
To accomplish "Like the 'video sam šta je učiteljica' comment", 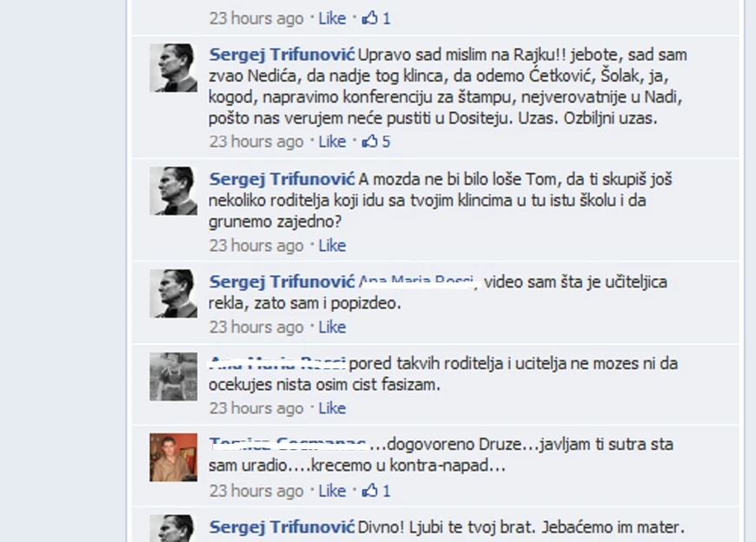I will [332, 327].
